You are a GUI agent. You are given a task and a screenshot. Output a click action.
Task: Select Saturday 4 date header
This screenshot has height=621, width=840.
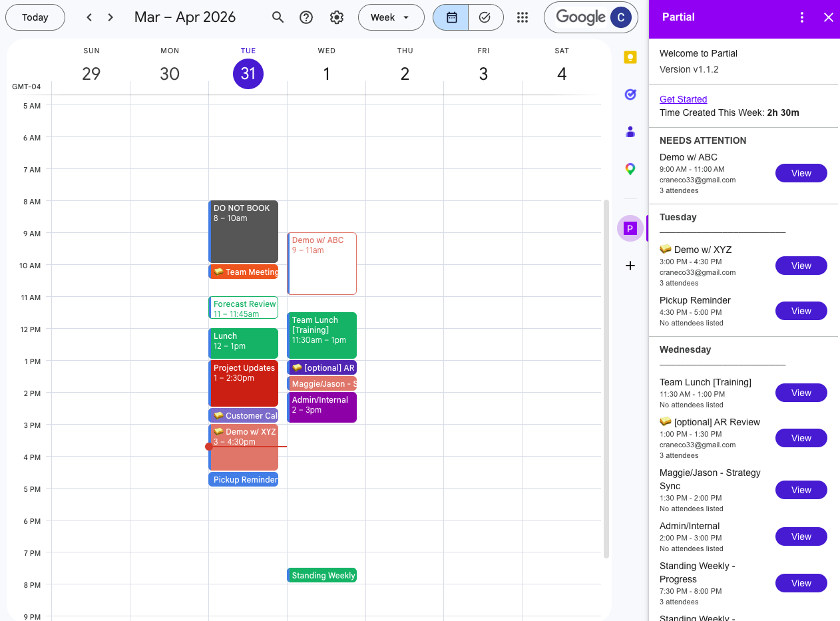pyautogui.click(x=562, y=74)
